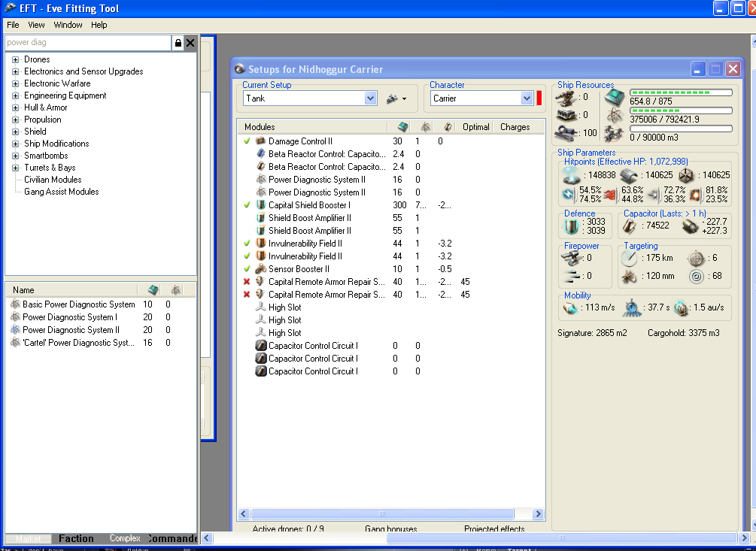Click the EM resistance icon
This screenshot has width=756, height=551.
pos(569,195)
